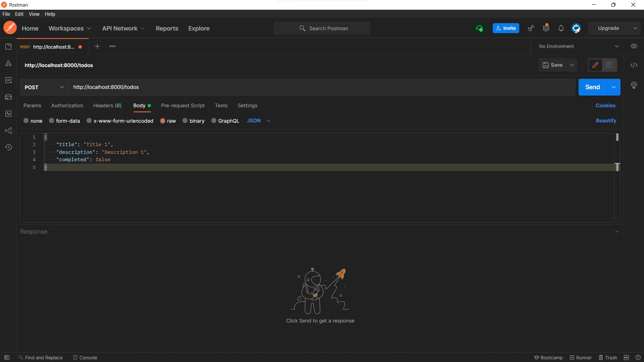This screenshot has height=362, width=644.
Task: Open the Cookies link
Action: click(x=605, y=106)
